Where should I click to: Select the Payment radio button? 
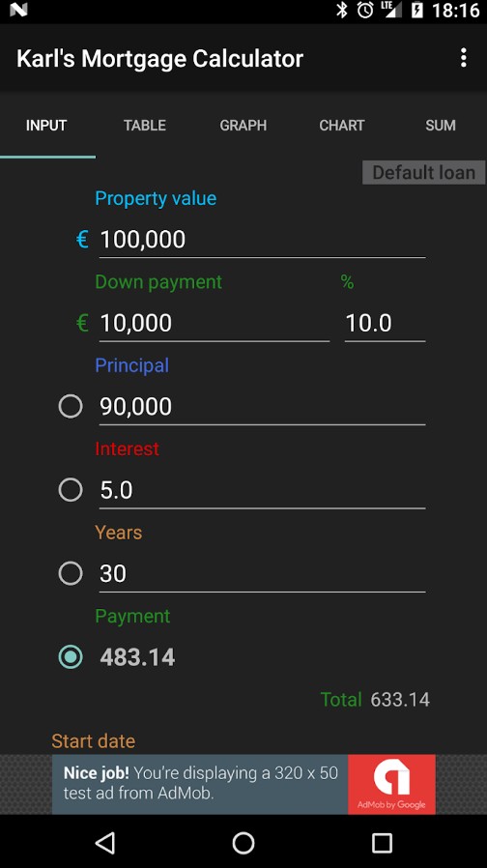tap(71, 657)
